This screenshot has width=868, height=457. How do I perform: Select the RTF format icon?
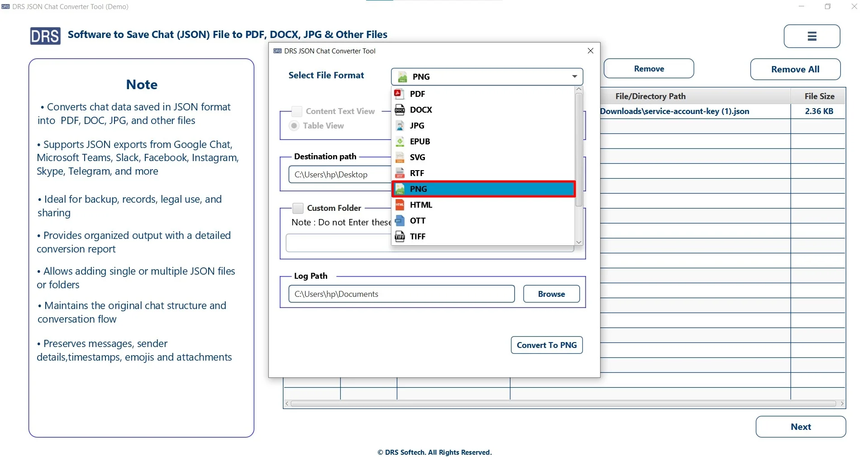pos(400,173)
